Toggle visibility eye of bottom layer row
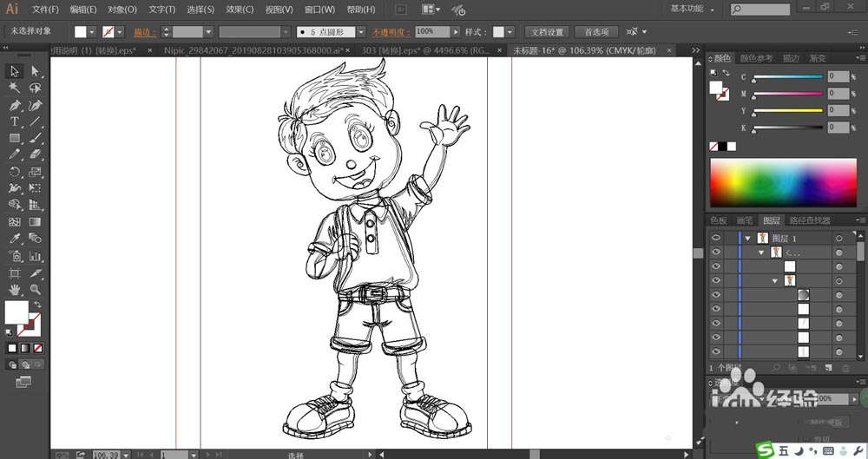The height and width of the screenshot is (459, 868). tap(716, 351)
